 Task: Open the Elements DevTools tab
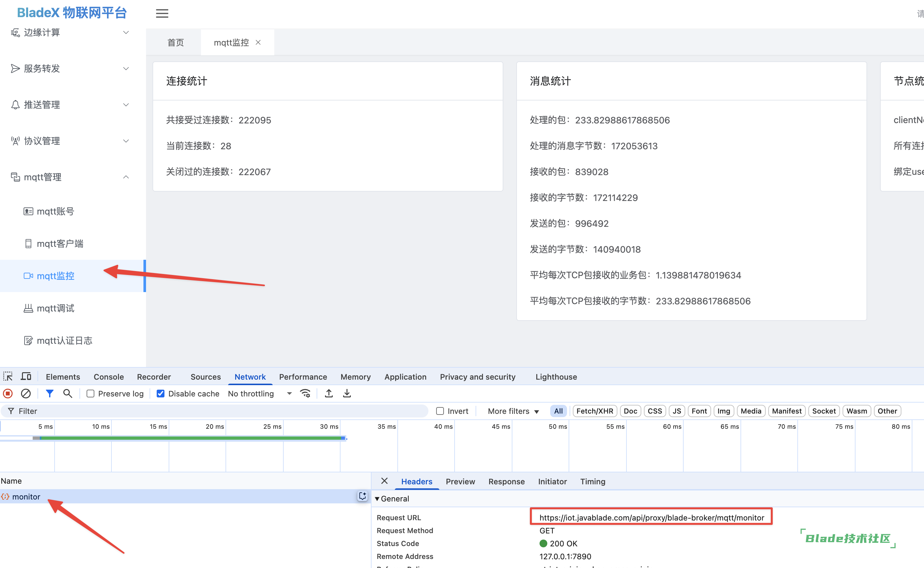coord(63,377)
